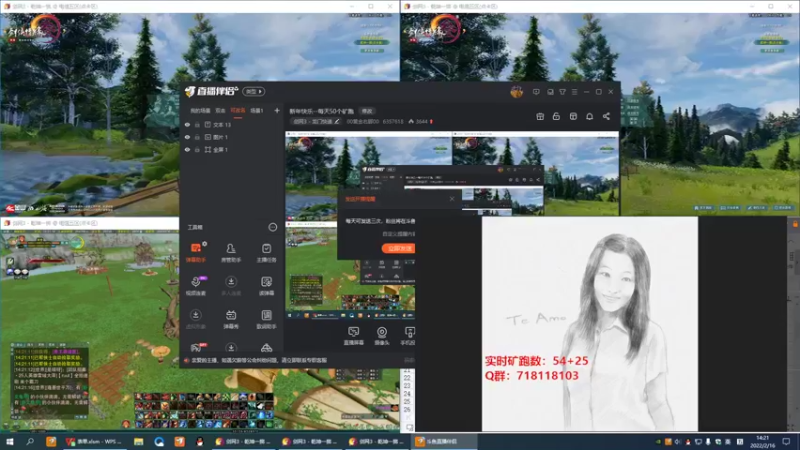Open the gift box icon beside room info
This screenshot has height=450, width=800.
[540, 116]
